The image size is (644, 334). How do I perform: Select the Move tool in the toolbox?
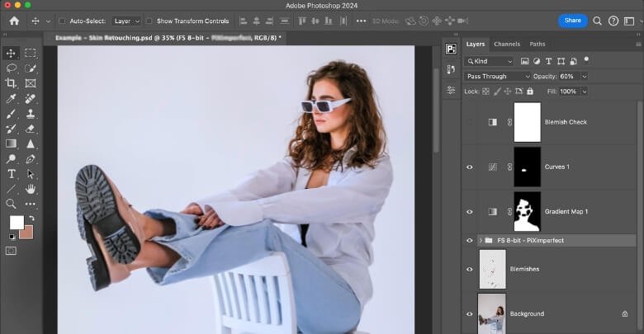click(11, 54)
